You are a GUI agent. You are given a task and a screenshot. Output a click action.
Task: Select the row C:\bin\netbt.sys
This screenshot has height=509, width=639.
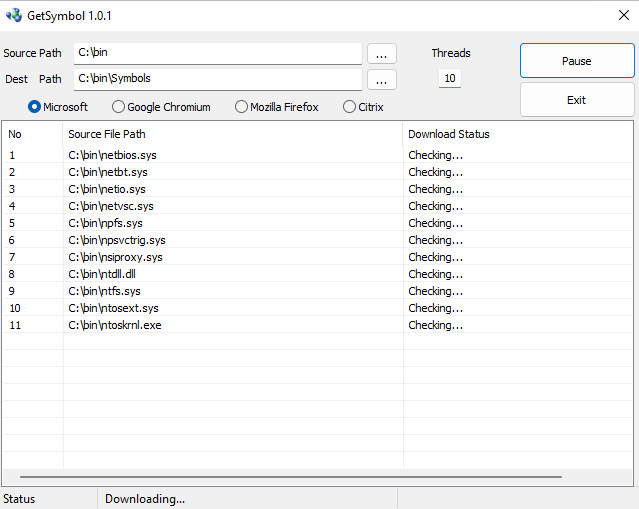click(x=317, y=172)
